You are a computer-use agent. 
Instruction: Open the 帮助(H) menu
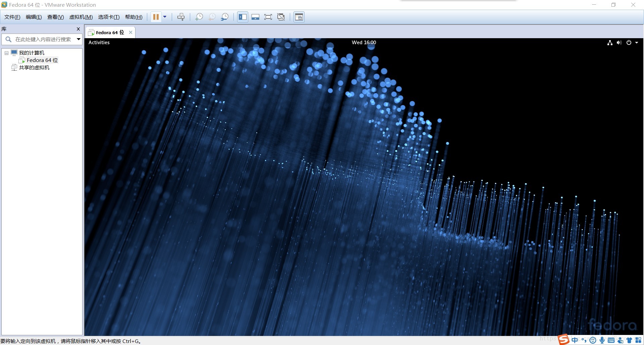133,17
